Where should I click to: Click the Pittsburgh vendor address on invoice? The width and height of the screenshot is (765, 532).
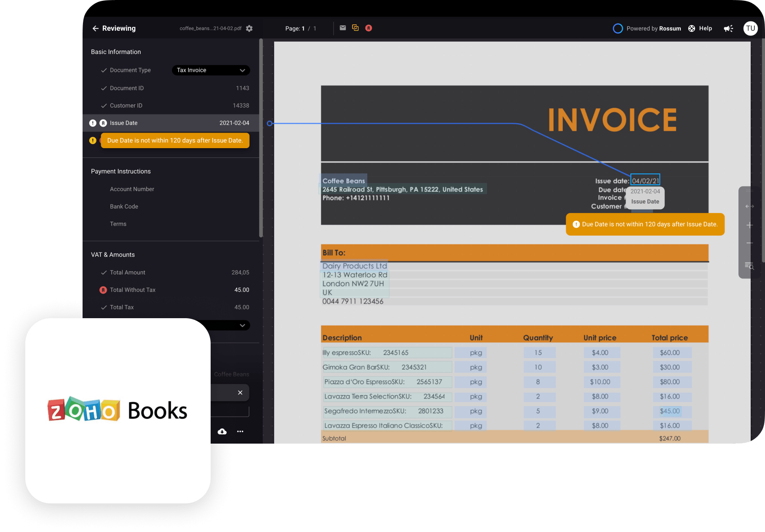(x=403, y=189)
